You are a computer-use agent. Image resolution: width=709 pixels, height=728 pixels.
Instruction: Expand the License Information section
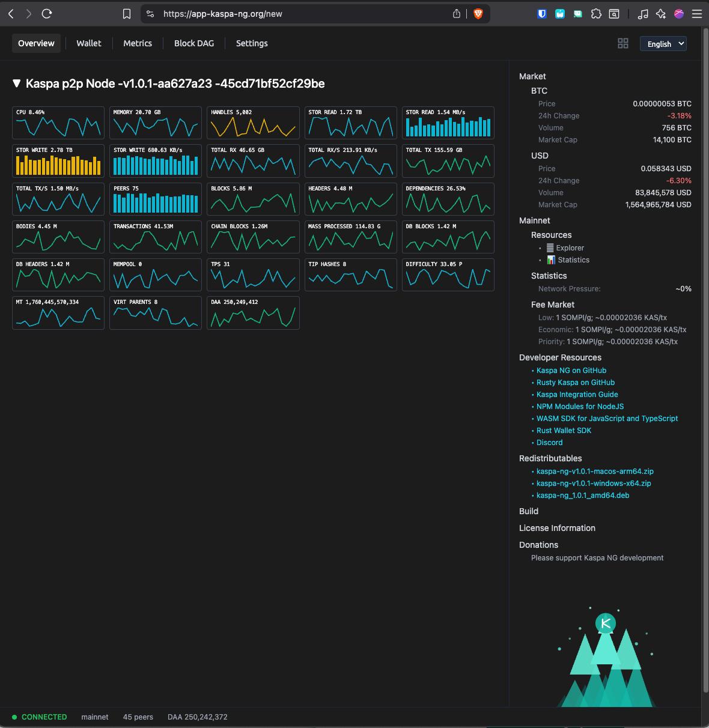557,528
